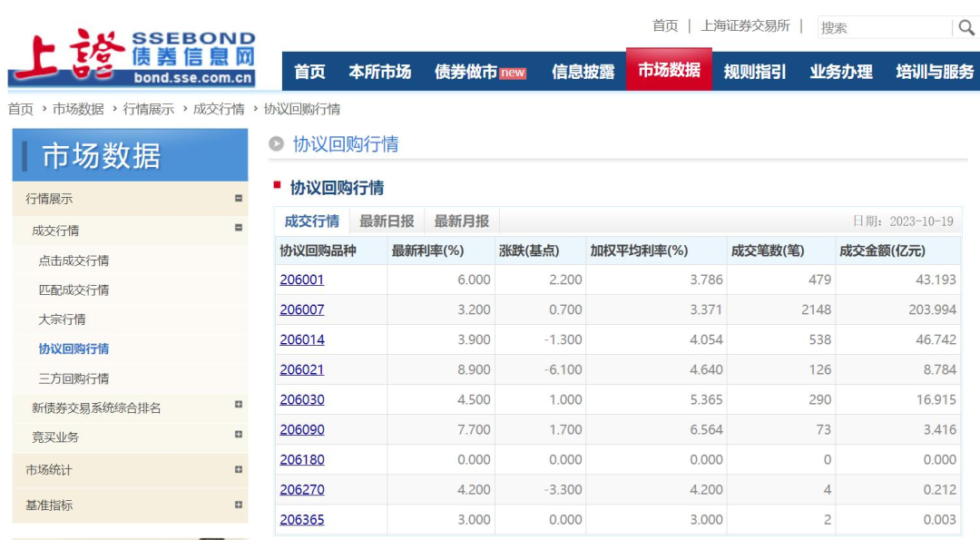The image size is (980, 540).
Task: Collapse the 行情展示 section
Action: point(238,198)
